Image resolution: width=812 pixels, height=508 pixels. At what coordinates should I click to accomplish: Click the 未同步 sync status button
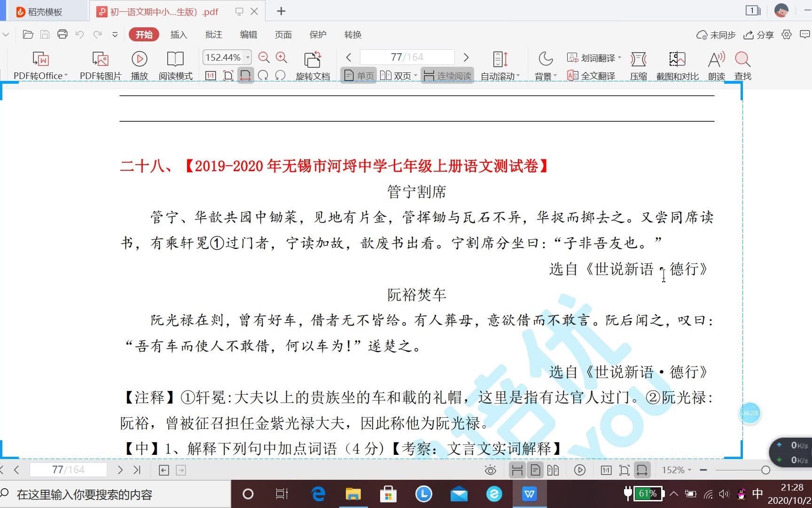click(x=716, y=35)
